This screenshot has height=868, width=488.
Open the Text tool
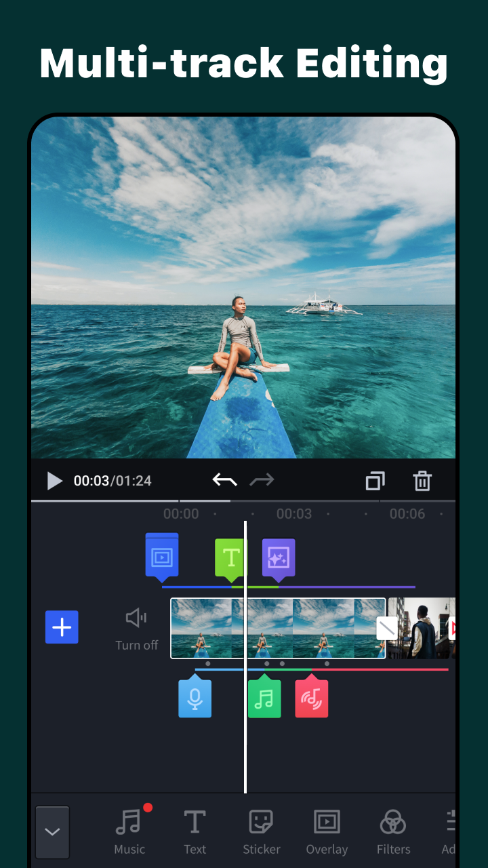tap(195, 832)
